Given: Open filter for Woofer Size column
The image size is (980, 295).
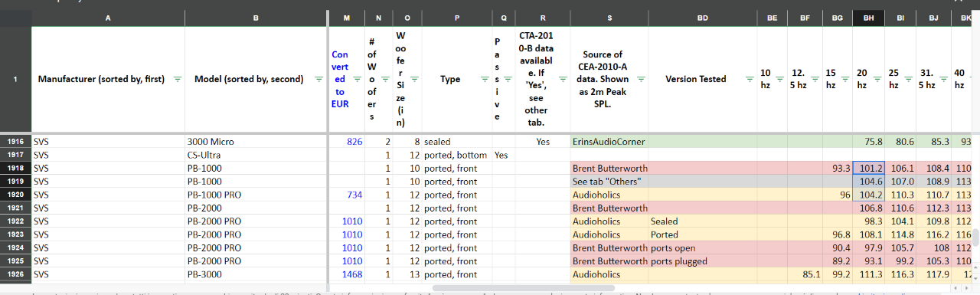Looking at the screenshot, I should coord(414,79).
